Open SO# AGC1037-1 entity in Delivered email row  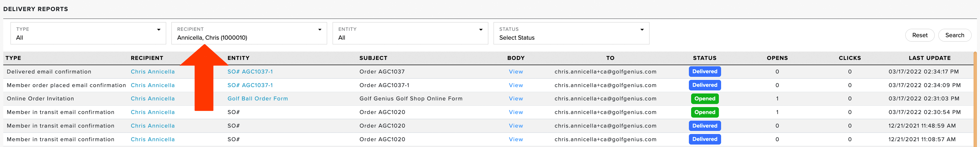coord(250,72)
